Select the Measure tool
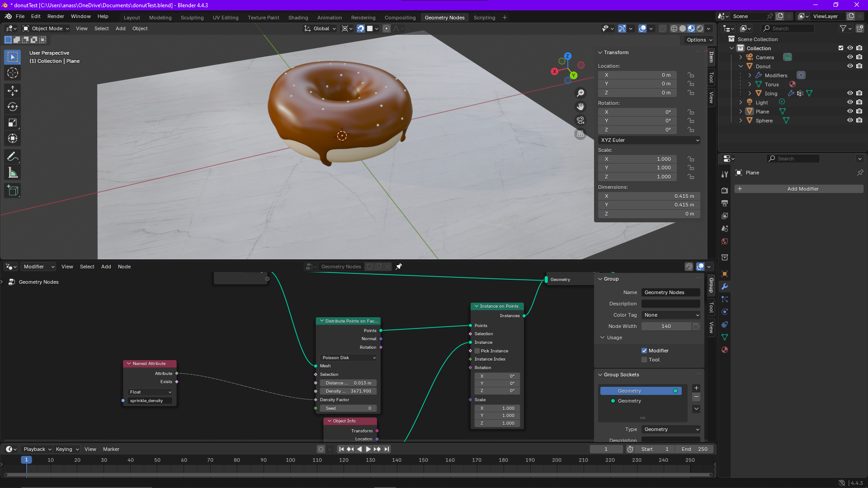This screenshot has height=488, width=868. click(x=13, y=173)
